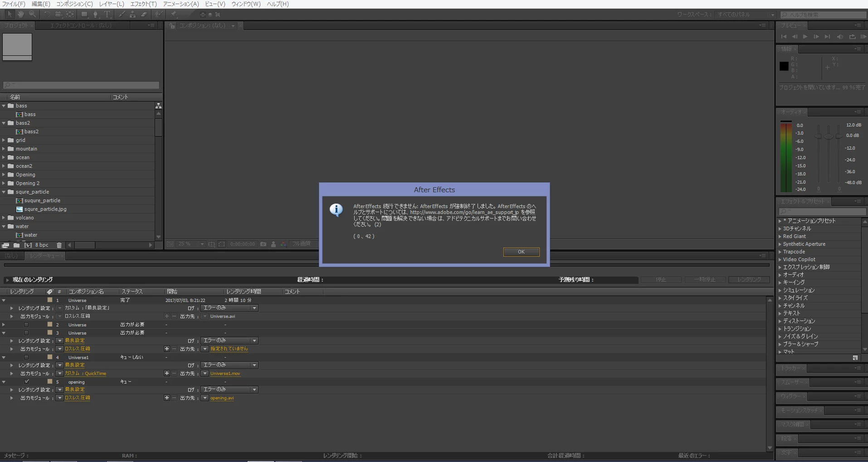The width and height of the screenshot is (868, 462).
Task: Open the ウィンドウ(W) menu
Action: pos(246,4)
